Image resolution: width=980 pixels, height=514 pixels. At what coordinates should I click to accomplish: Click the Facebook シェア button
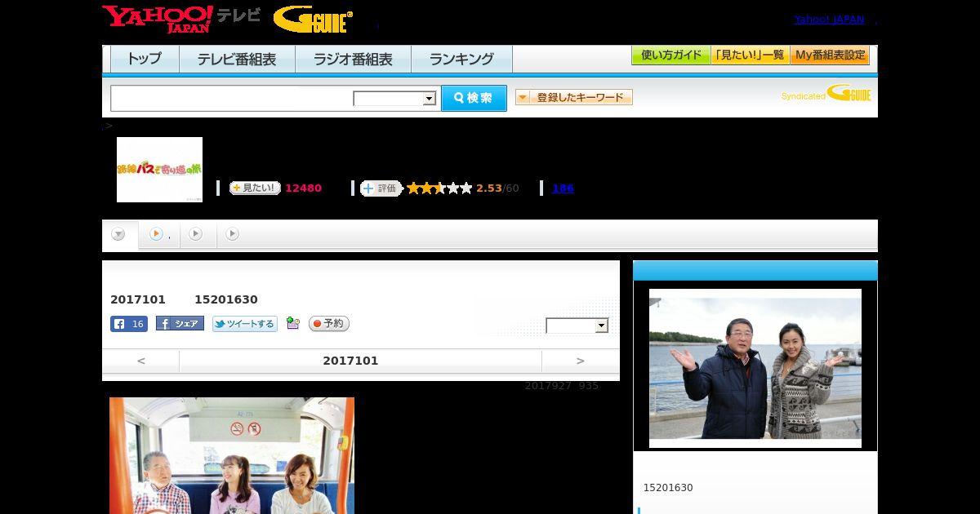coord(180,324)
